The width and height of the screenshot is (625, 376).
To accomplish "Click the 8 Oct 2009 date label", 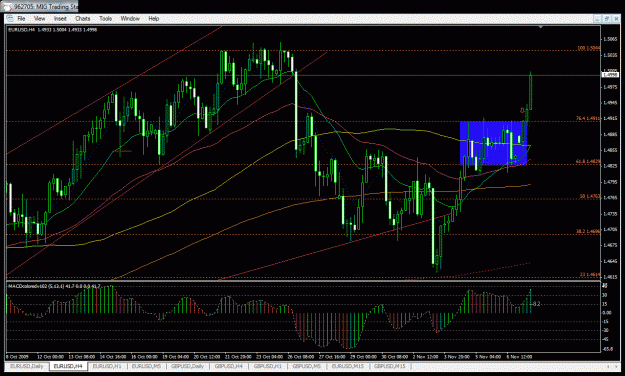I will pos(16,357).
